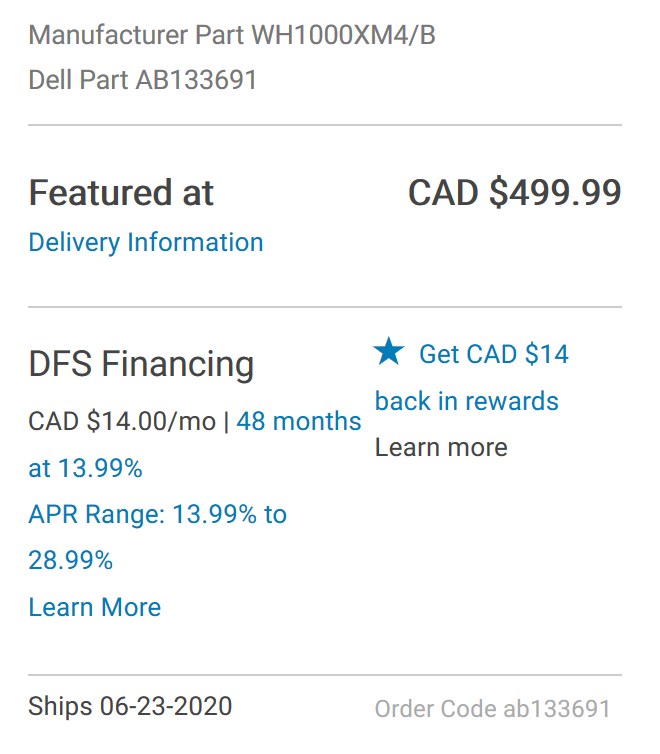Click the 'Manufacturer Part' label

click(x=137, y=36)
